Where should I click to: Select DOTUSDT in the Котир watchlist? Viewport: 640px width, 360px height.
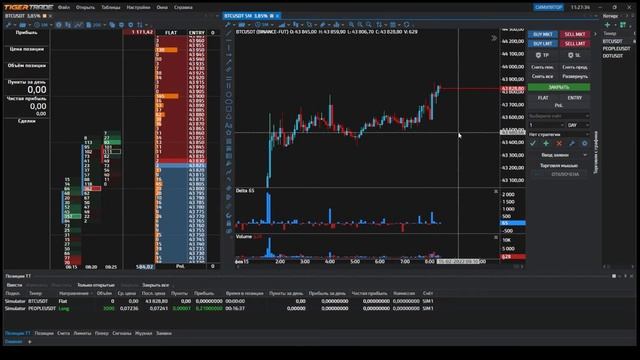[613, 56]
